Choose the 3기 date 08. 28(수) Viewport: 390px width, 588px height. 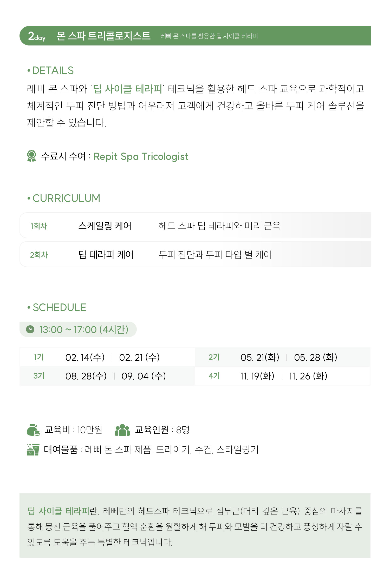(x=86, y=376)
